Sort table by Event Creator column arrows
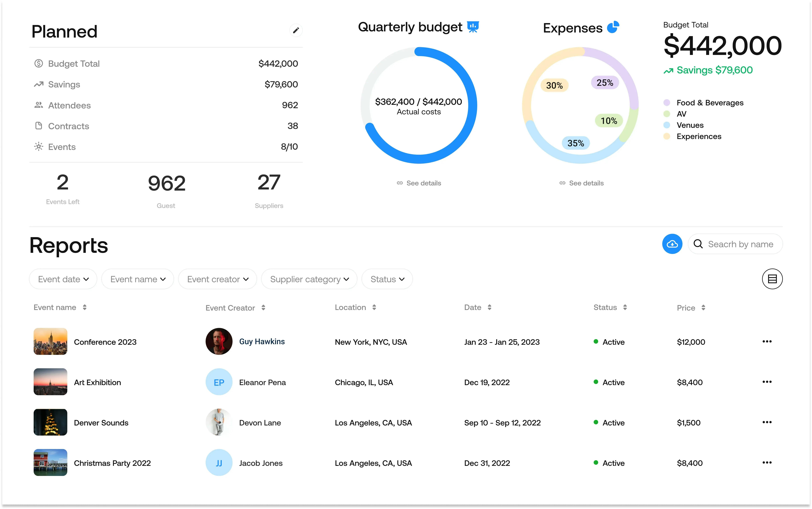The height and width of the screenshot is (509, 812). coord(263,308)
